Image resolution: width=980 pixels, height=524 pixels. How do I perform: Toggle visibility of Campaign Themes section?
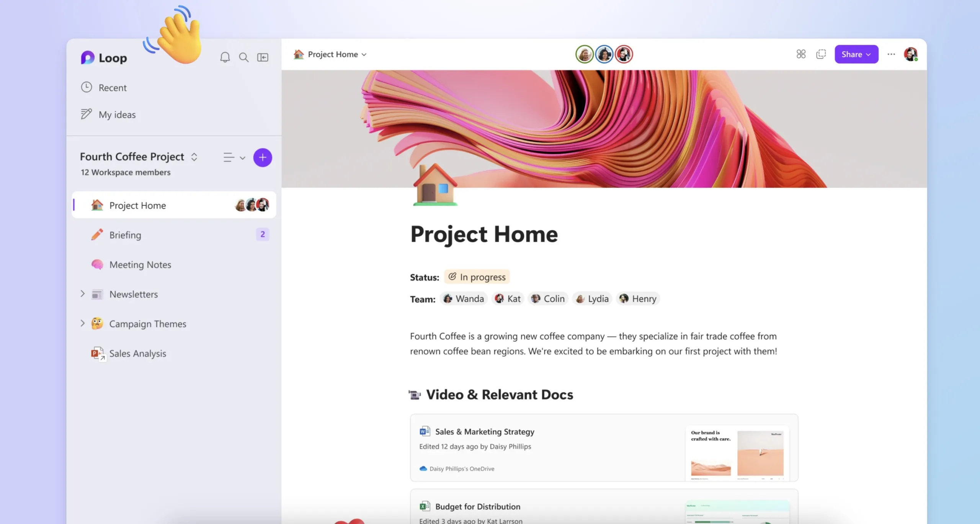[x=82, y=323]
